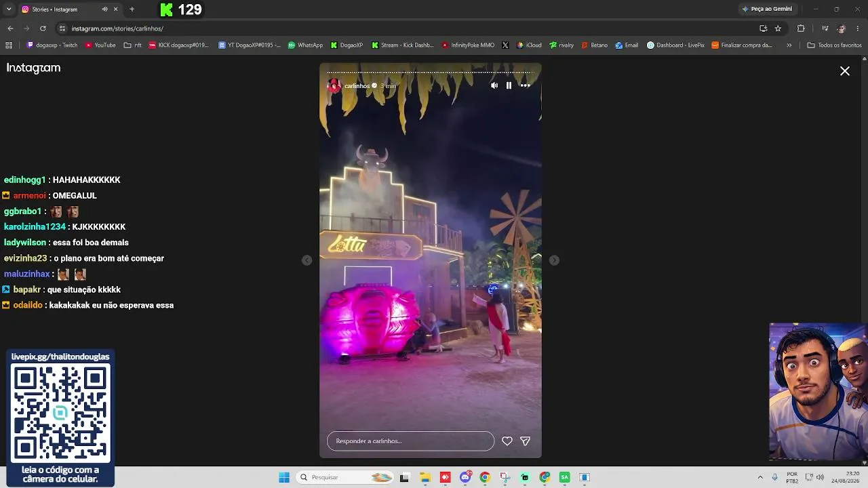868x488 pixels.
Task: Open the 'Dashboard - LivePix' bookmark
Action: click(x=675, y=45)
